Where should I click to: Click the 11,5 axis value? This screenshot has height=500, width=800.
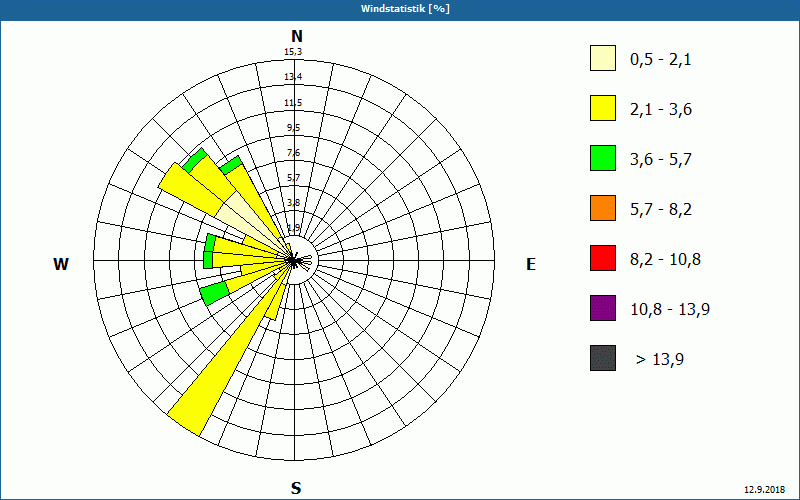[x=293, y=103]
